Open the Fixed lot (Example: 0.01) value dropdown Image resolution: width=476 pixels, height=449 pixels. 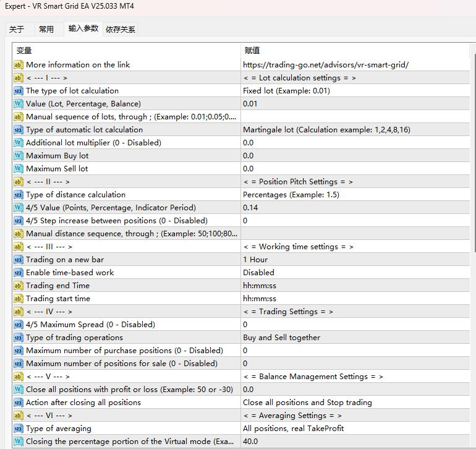point(355,91)
